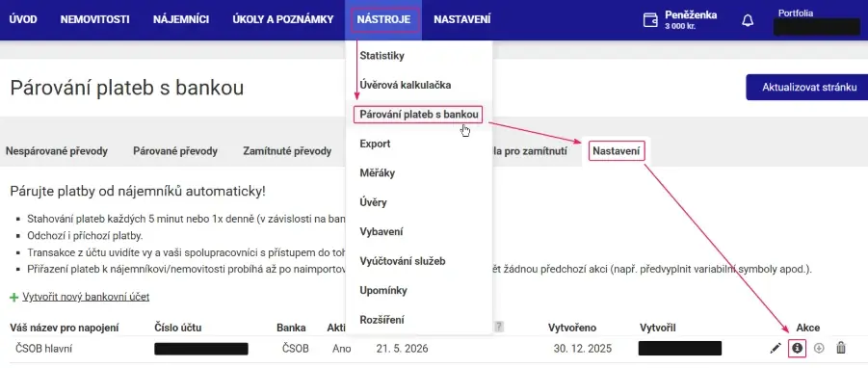Open NÁJEMNÍCI section
This screenshot has width=868, height=368.
pos(181,20)
